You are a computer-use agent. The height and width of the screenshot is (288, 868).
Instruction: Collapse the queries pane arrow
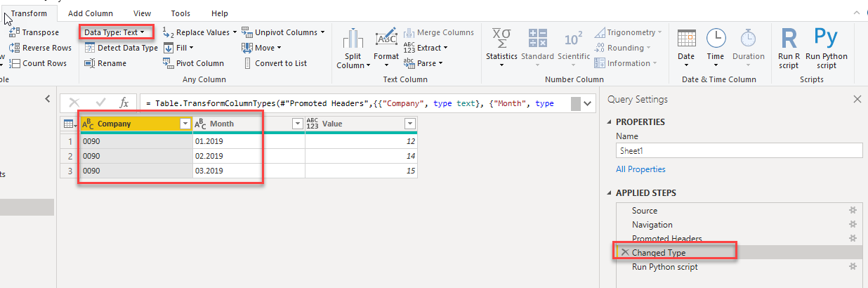(x=47, y=99)
